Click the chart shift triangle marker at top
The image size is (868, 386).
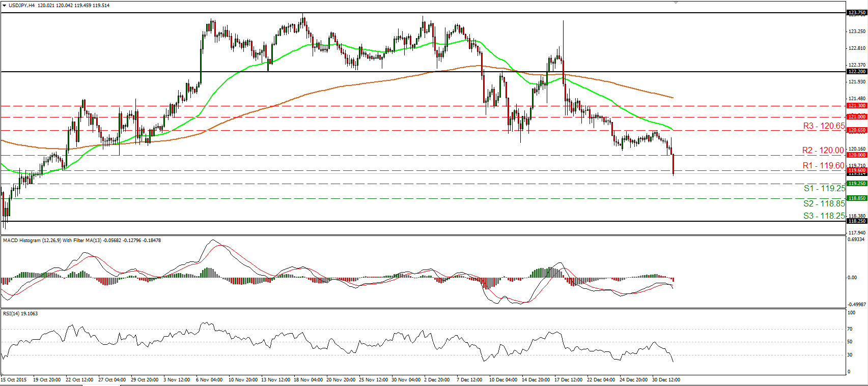click(x=676, y=2)
